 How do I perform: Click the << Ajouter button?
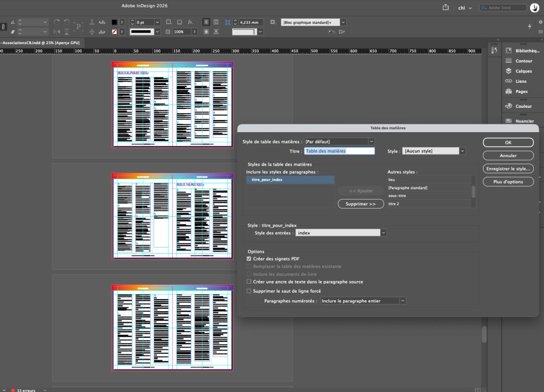point(361,191)
